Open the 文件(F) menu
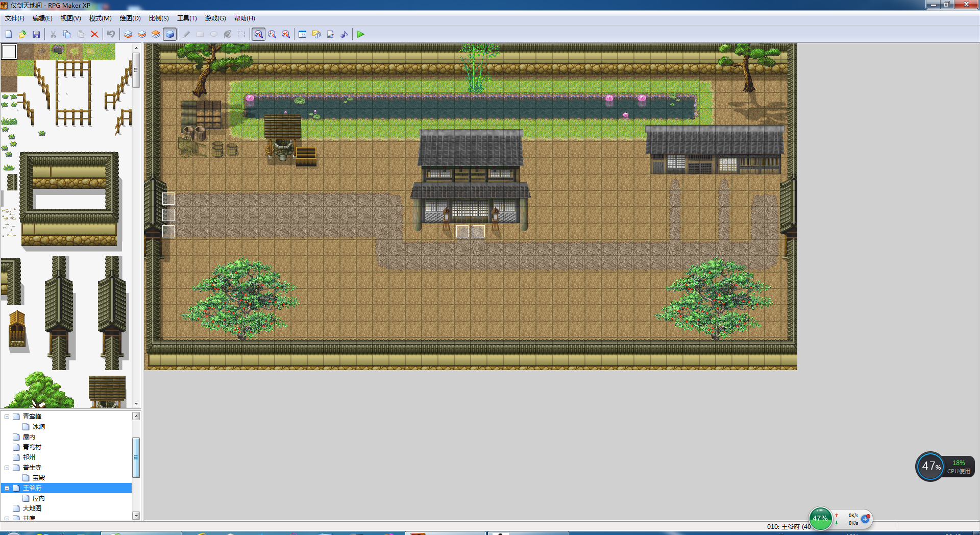 point(15,18)
